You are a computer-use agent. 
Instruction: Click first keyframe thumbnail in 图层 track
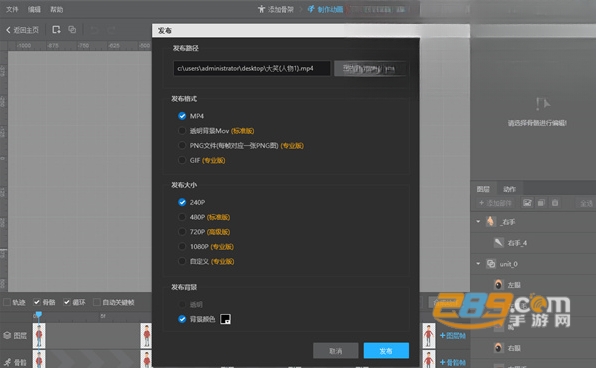(x=39, y=335)
